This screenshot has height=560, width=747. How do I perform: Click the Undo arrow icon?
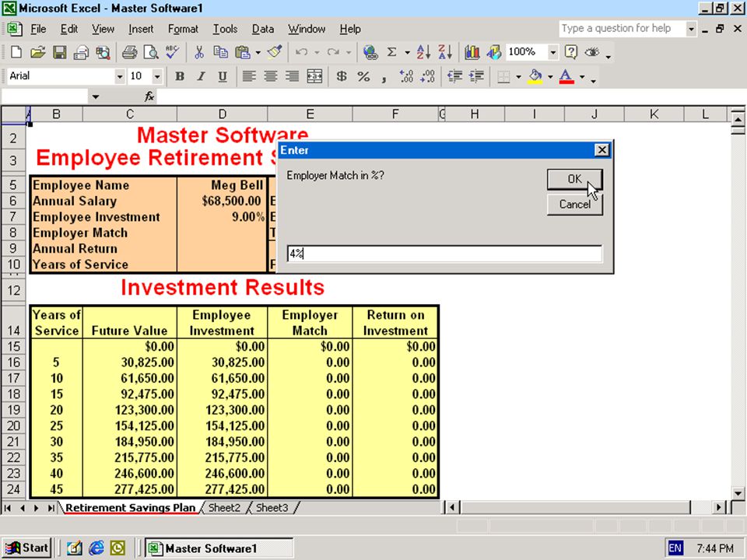(x=301, y=52)
